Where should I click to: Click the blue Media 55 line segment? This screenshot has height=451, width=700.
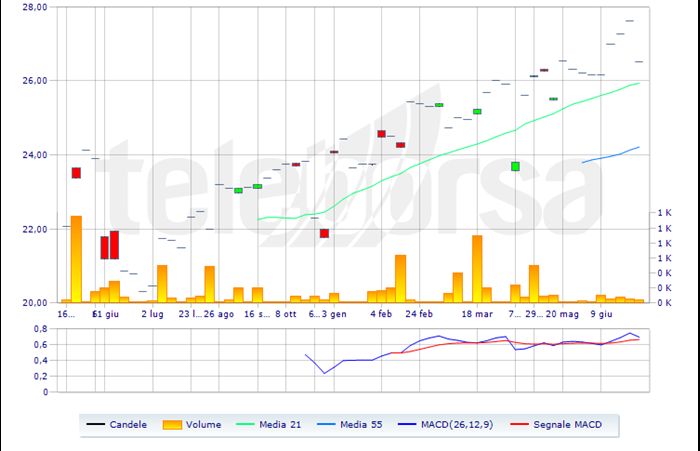(x=611, y=155)
